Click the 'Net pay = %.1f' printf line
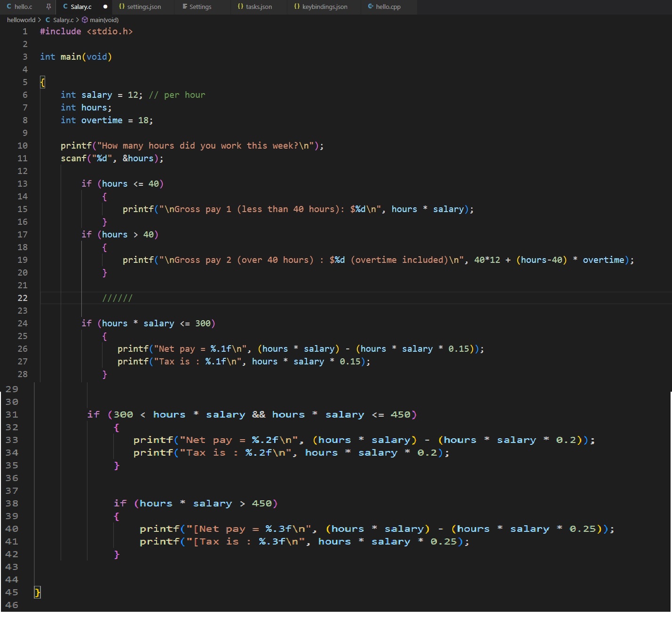The height and width of the screenshot is (624, 672). click(x=300, y=349)
